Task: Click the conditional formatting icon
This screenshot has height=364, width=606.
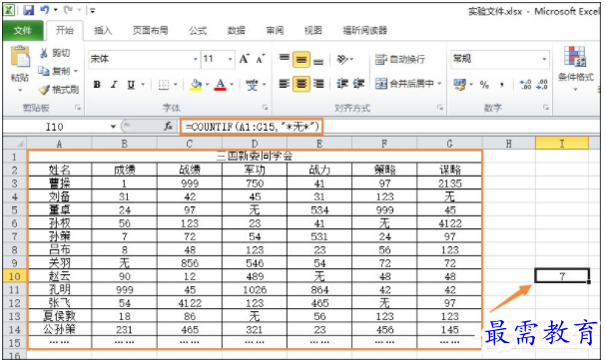Action: click(575, 57)
